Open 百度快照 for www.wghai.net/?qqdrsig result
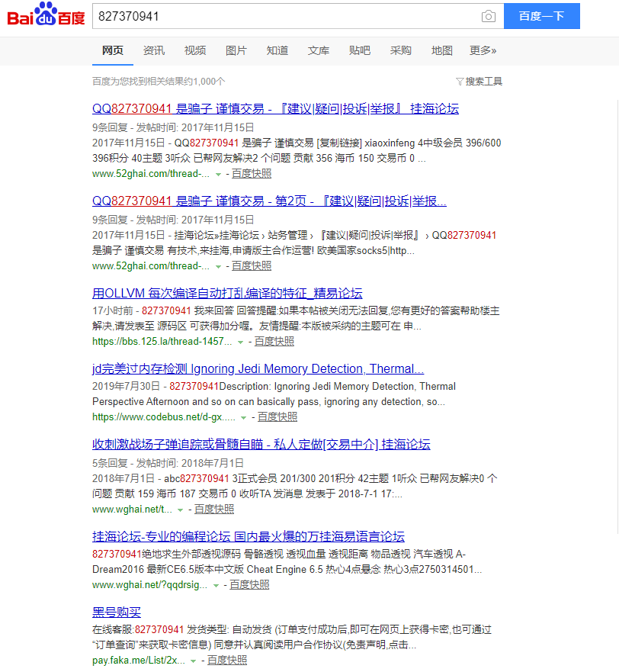 249,585
